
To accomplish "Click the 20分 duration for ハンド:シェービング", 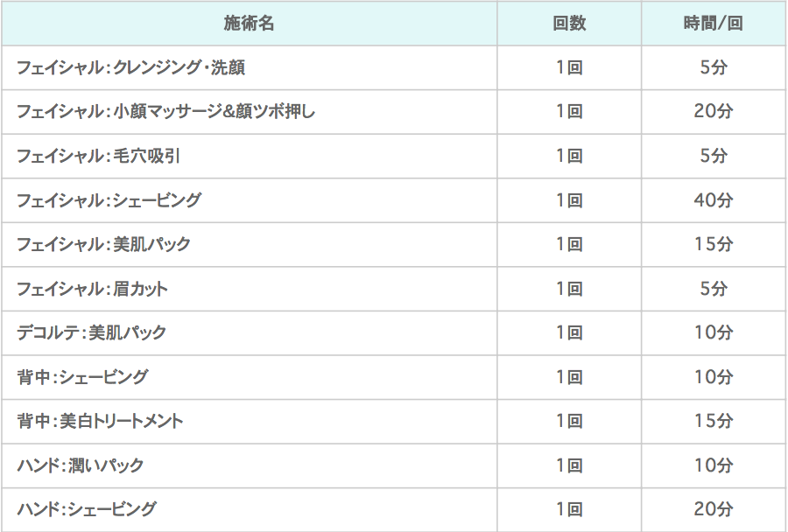I will pos(714,509).
